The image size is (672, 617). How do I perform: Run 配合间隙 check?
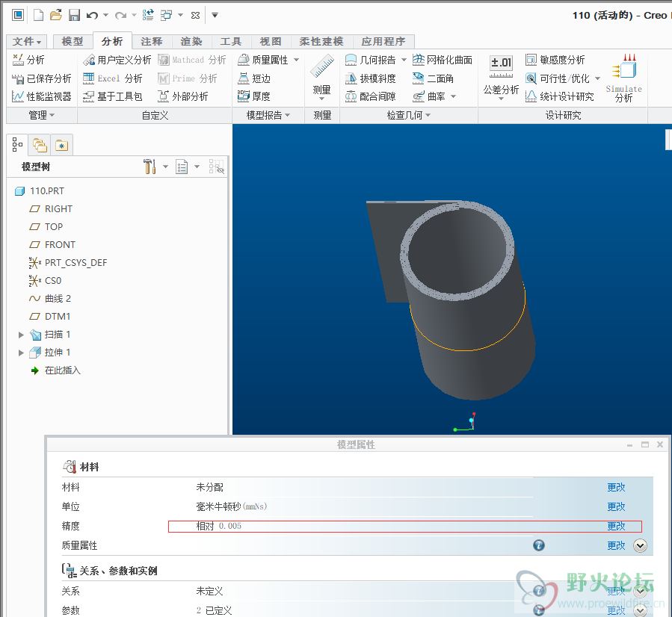(371, 97)
